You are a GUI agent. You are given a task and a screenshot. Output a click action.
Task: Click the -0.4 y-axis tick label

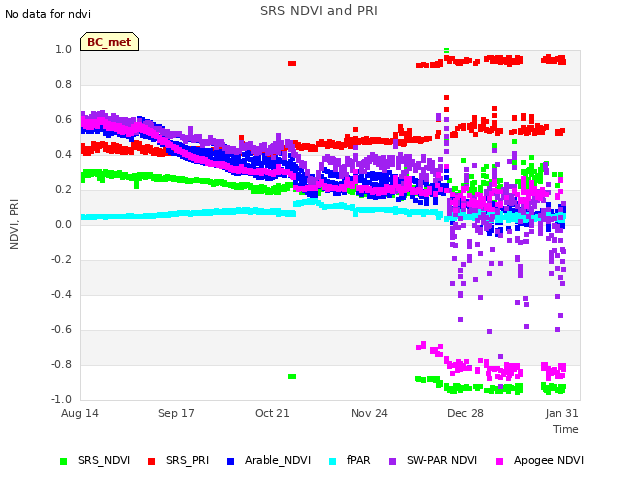pos(61,294)
